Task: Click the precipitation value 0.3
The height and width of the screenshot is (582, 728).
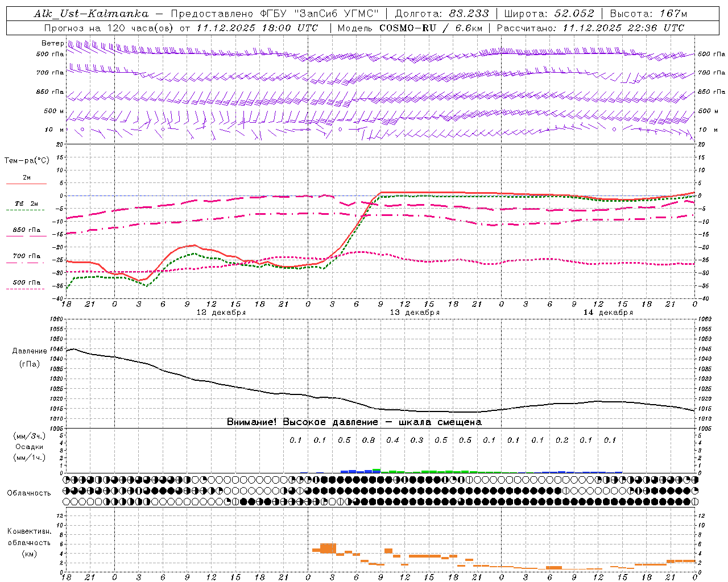Action: pyautogui.click(x=417, y=440)
